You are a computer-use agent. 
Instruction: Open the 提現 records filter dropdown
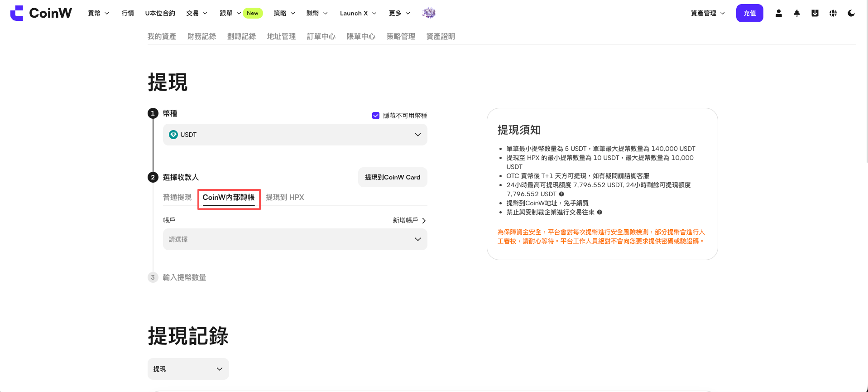[x=188, y=369]
